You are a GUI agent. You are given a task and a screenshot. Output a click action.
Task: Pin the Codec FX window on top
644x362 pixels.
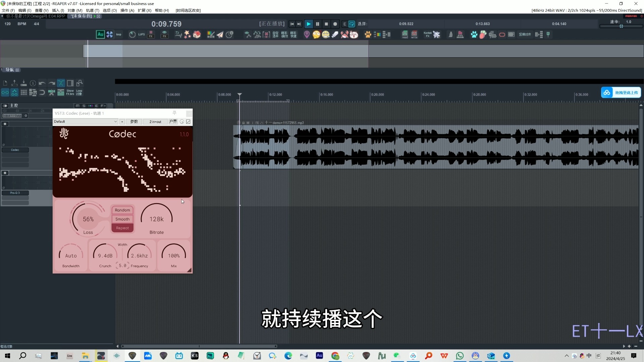pyautogui.click(x=174, y=113)
